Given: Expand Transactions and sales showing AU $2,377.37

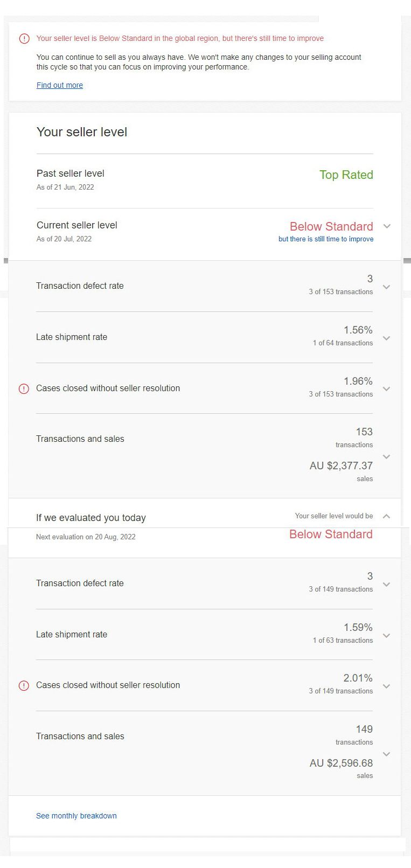Looking at the screenshot, I should (387, 456).
